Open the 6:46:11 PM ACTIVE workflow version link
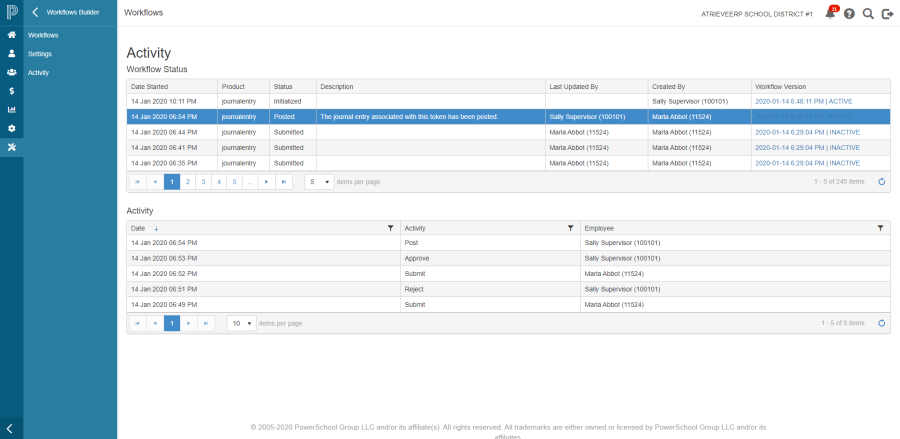Screen dimensions: 900x439 803,101
